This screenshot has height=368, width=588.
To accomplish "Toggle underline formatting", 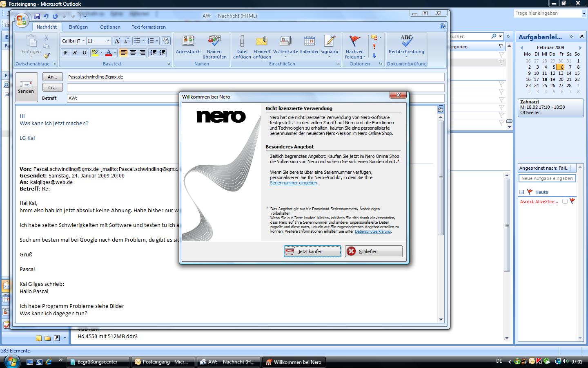I will point(84,53).
